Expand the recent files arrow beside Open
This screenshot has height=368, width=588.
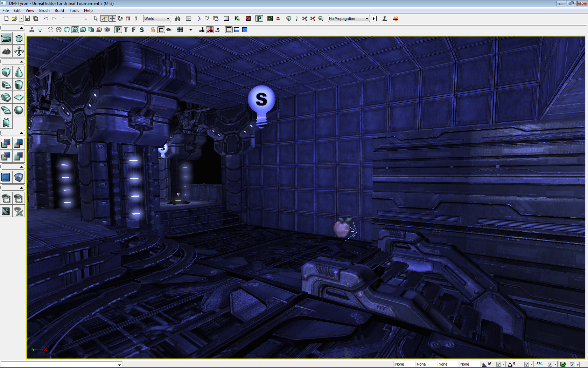[x=21, y=19]
